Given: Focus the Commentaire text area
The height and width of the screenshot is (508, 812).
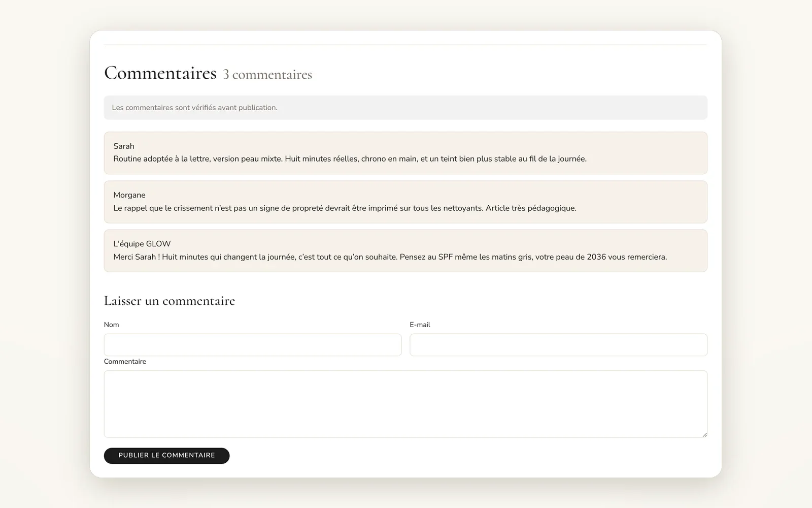Looking at the screenshot, I should pos(405,404).
